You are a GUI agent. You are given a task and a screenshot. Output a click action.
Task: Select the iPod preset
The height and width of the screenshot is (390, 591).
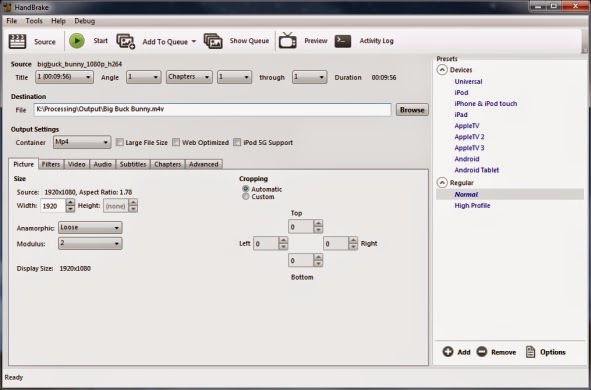click(x=461, y=92)
